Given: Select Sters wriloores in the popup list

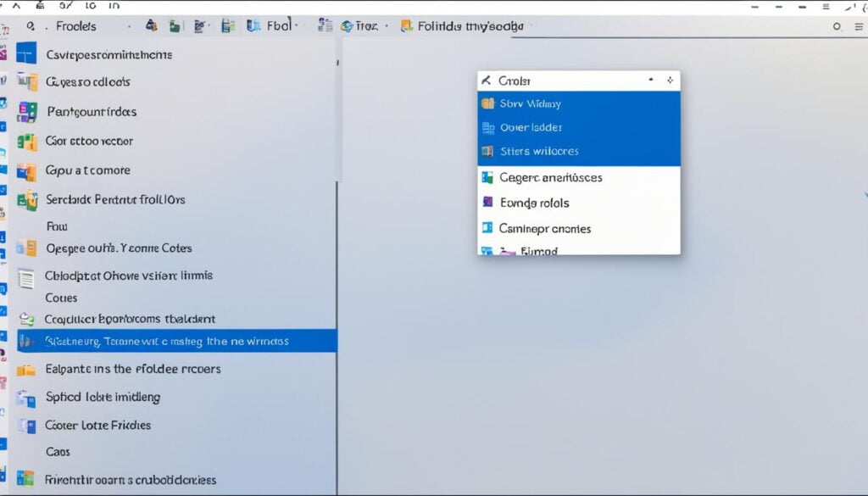Looking at the screenshot, I should pyautogui.click(x=578, y=151).
